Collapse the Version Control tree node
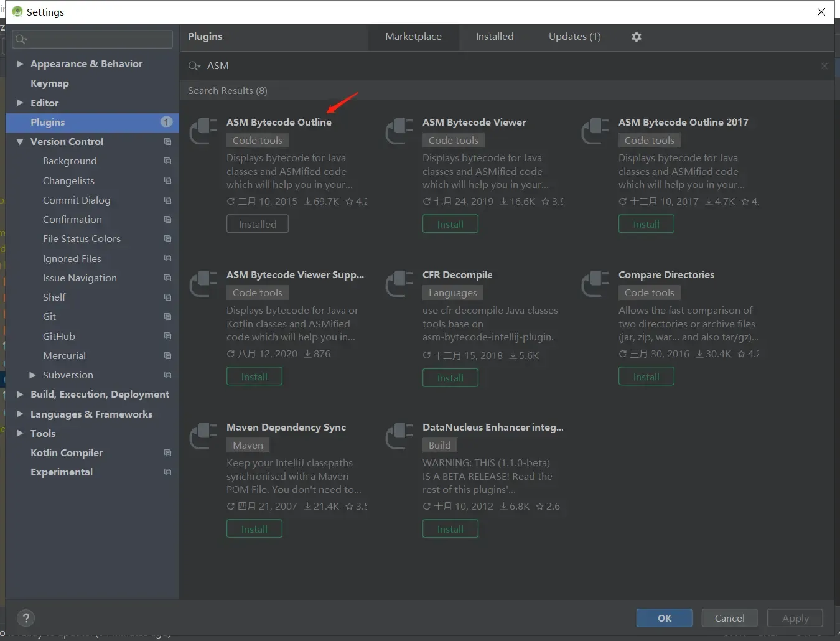 20,142
